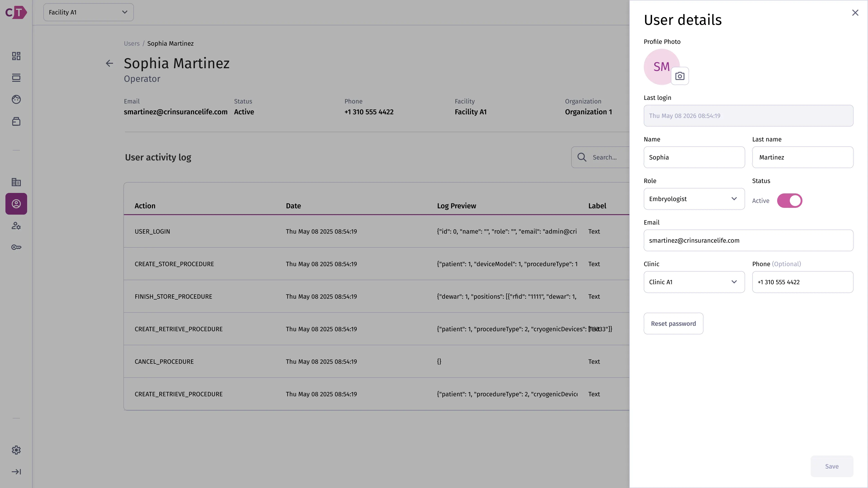
Task: Click the Label column header
Action: 597,206
